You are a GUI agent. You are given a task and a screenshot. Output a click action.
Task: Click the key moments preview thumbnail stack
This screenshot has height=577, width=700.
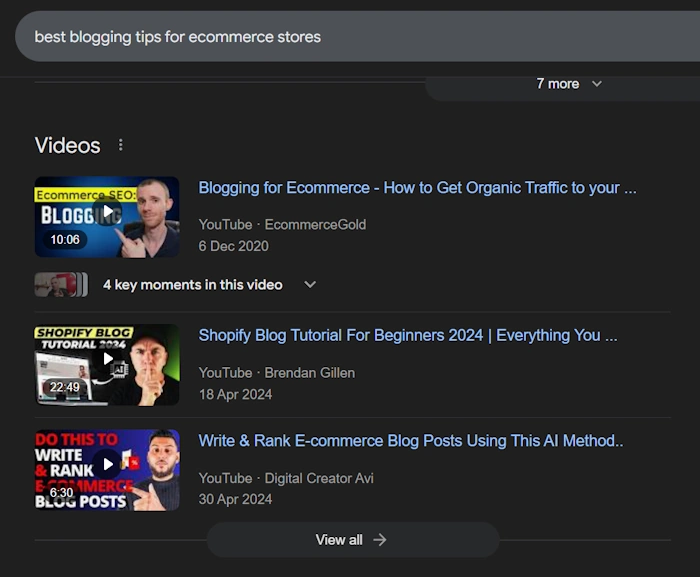pos(61,284)
